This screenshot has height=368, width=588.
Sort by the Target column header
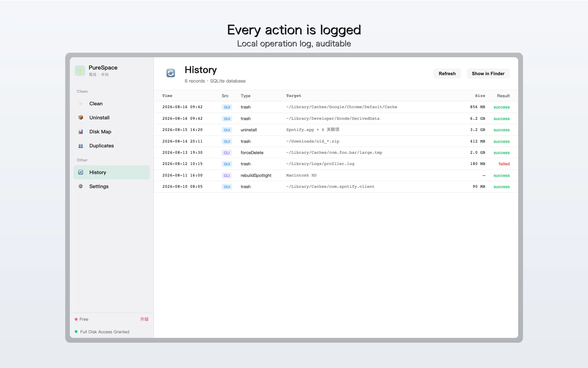pyautogui.click(x=294, y=96)
